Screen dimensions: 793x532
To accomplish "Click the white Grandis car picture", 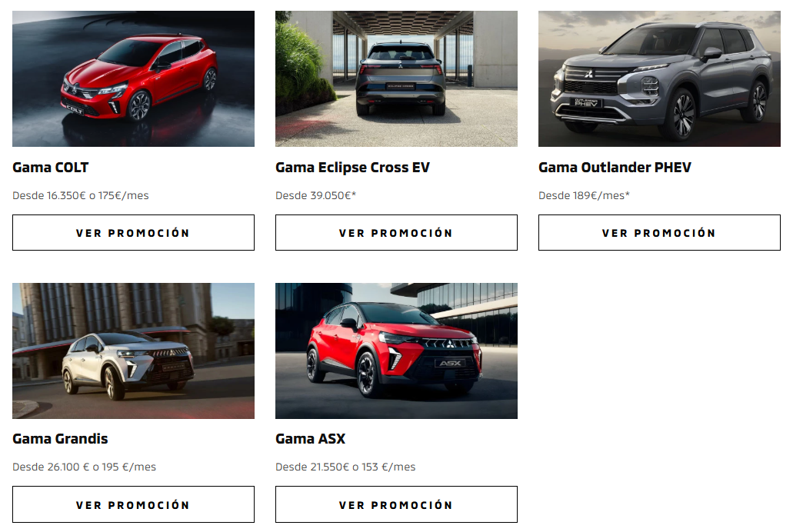I will click(x=134, y=351).
